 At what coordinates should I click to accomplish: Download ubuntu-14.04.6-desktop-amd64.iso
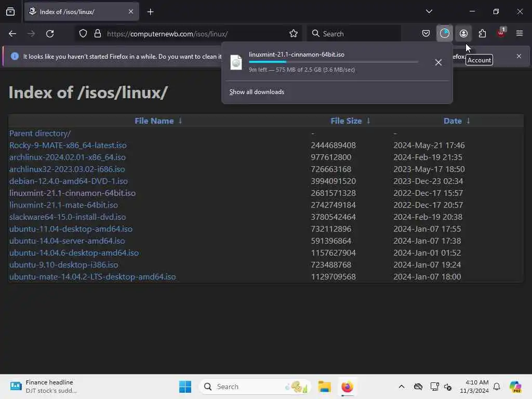coord(74,253)
